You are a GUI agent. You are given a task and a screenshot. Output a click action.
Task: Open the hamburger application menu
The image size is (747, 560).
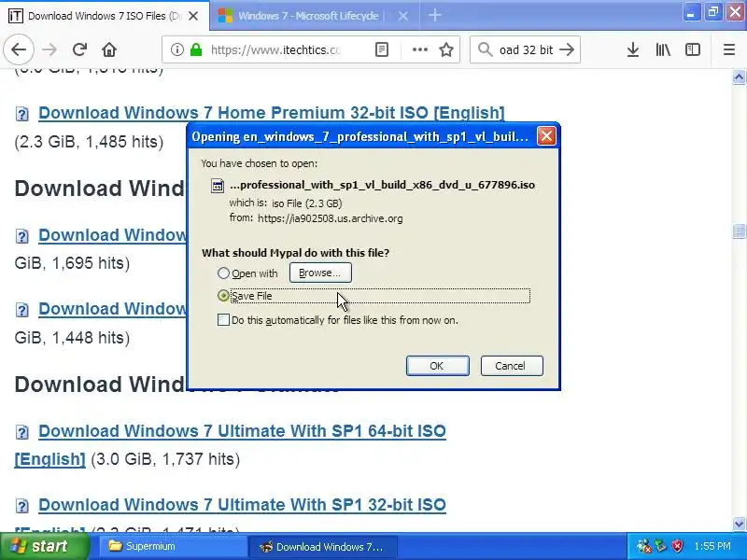[729, 49]
